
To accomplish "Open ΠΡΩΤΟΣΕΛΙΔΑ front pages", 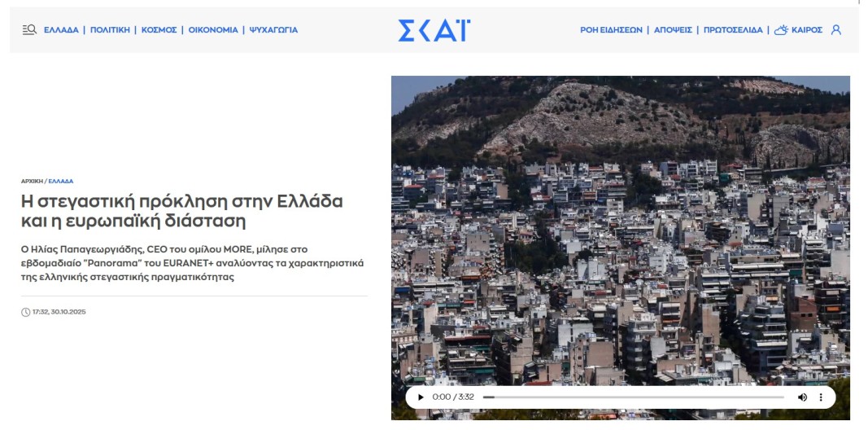I will [x=732, y=30].
